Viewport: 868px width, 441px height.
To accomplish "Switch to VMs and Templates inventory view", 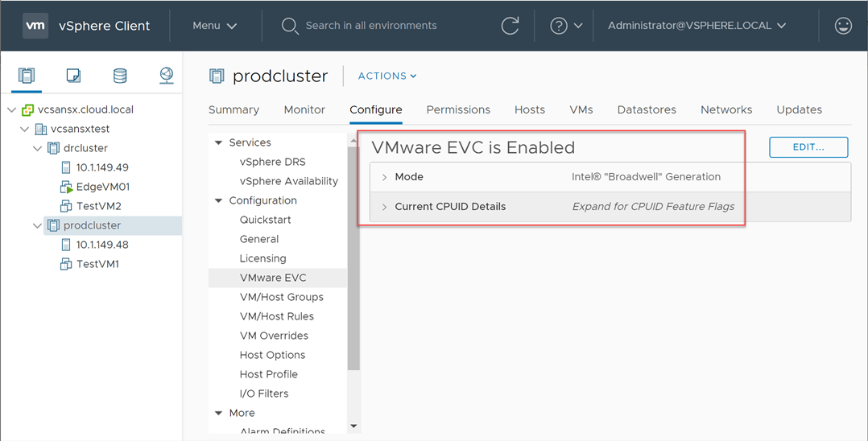I will point(73,76).
